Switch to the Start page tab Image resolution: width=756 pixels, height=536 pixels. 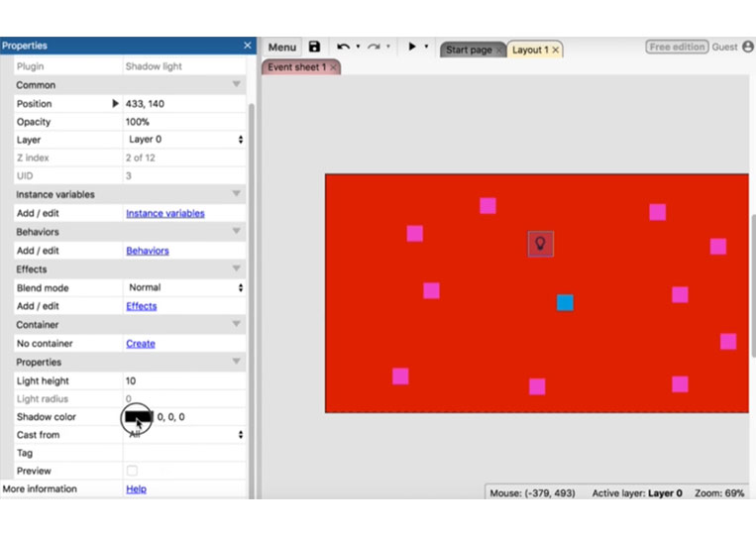pos(469,50)
